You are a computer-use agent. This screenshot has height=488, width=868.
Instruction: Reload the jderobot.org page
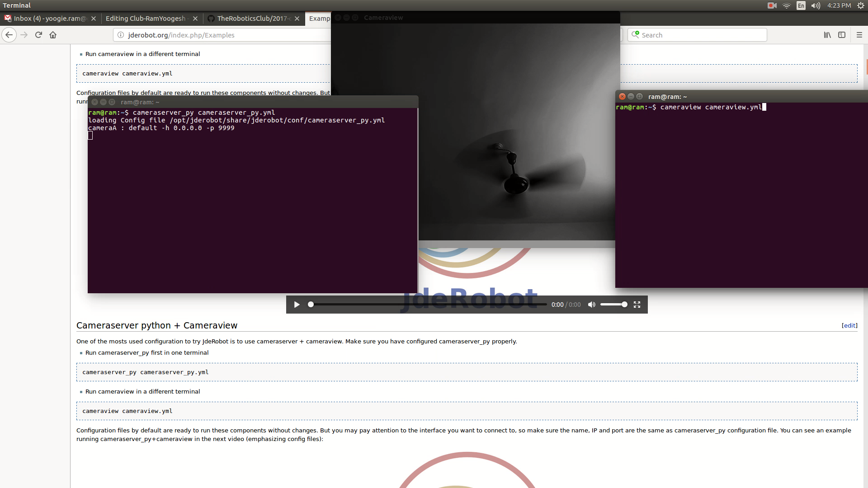[x=38, y=35]
